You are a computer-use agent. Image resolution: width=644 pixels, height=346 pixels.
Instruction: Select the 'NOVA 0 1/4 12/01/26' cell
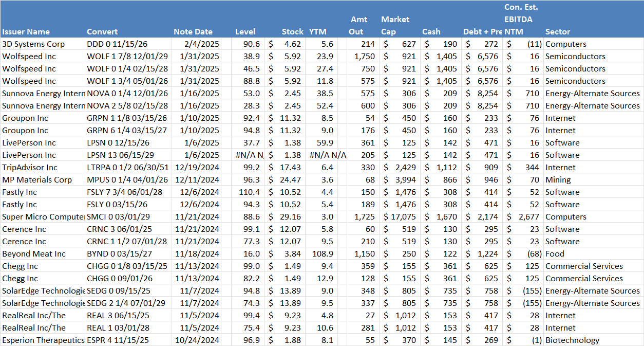(127, 94)
